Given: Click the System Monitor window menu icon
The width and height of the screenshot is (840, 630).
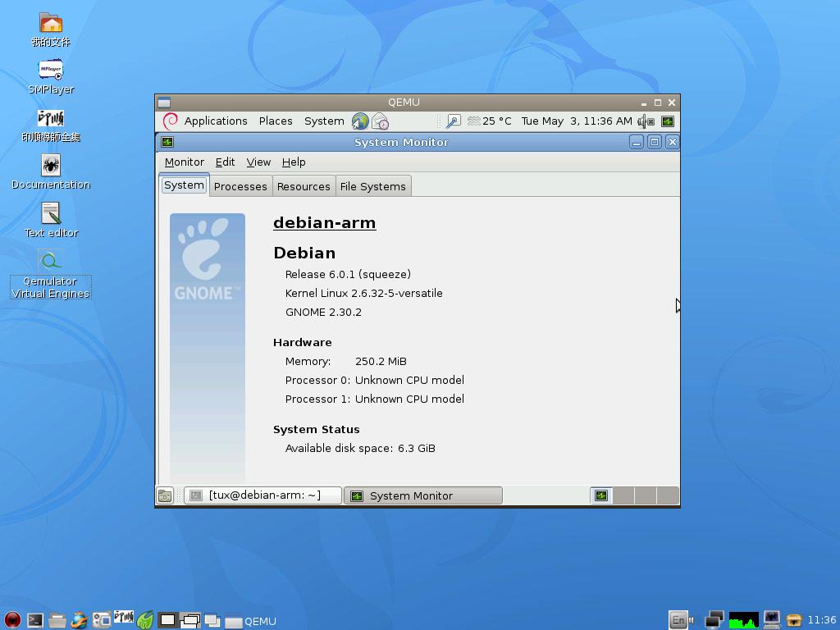Looking at the screenshot, I should pos(167,142).
